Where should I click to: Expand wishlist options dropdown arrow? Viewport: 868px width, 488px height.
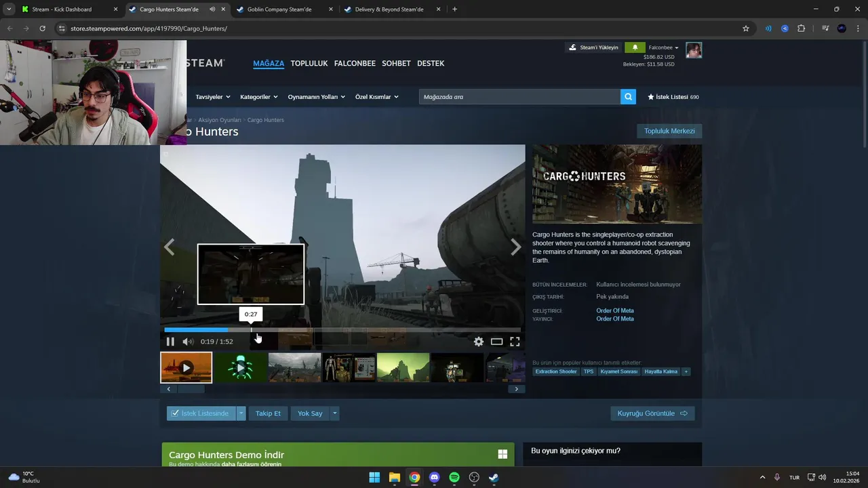pyautogui.click(x=241, y=413)
